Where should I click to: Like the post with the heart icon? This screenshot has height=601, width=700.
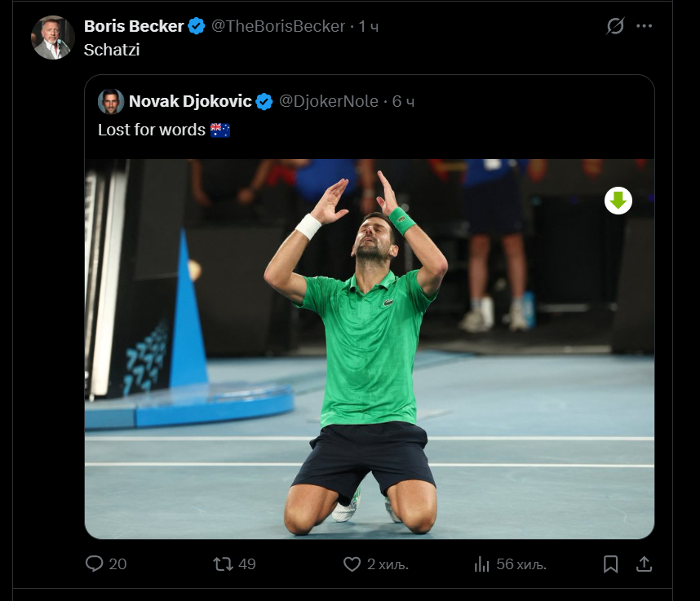[x=352, y=564]
